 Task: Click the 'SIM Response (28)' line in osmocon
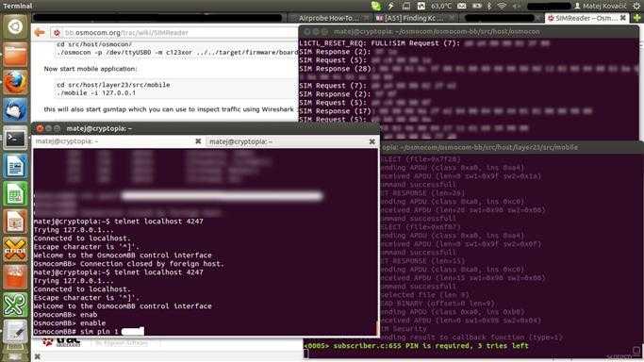(469, 69)
